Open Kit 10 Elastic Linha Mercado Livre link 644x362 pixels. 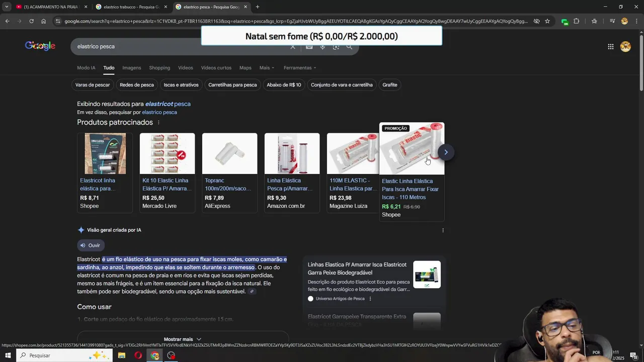point(167,185)
